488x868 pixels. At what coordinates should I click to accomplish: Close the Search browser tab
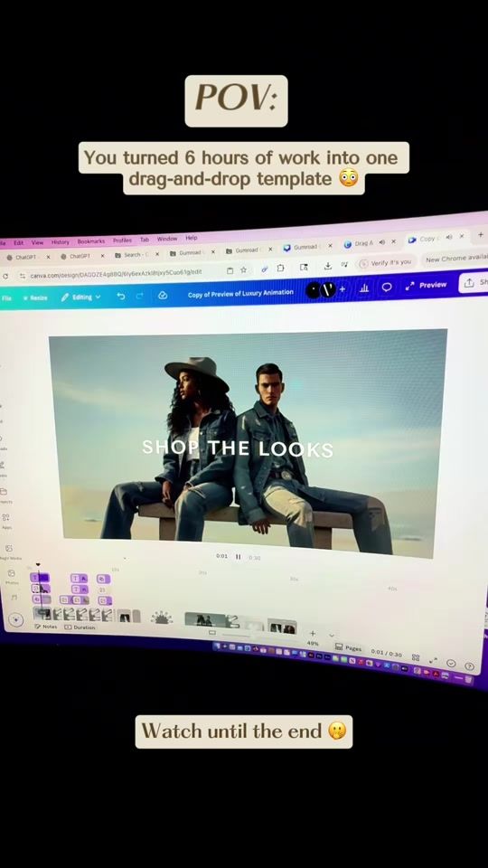(157, 253)
